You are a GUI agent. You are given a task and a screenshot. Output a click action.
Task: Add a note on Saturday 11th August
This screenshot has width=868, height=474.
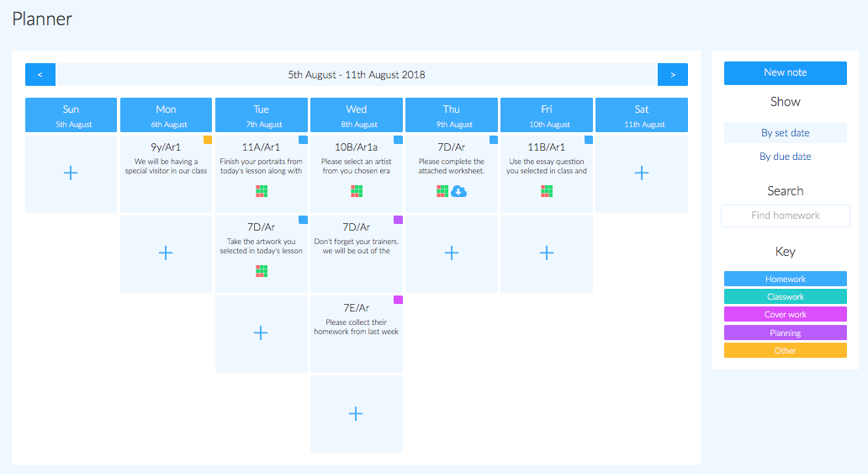pos(642,173)
